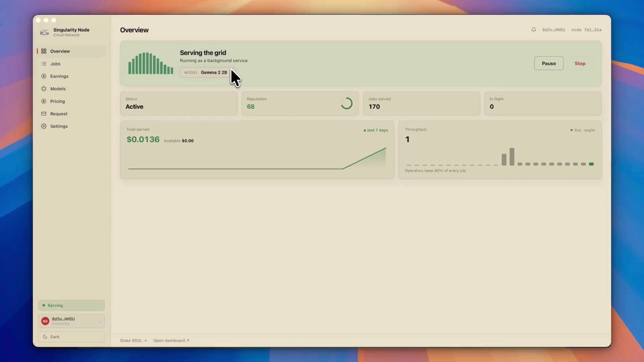Click the notification bell icon
Image resolution: width=644 pixels, height=362 pixels.
coord(533,30)
